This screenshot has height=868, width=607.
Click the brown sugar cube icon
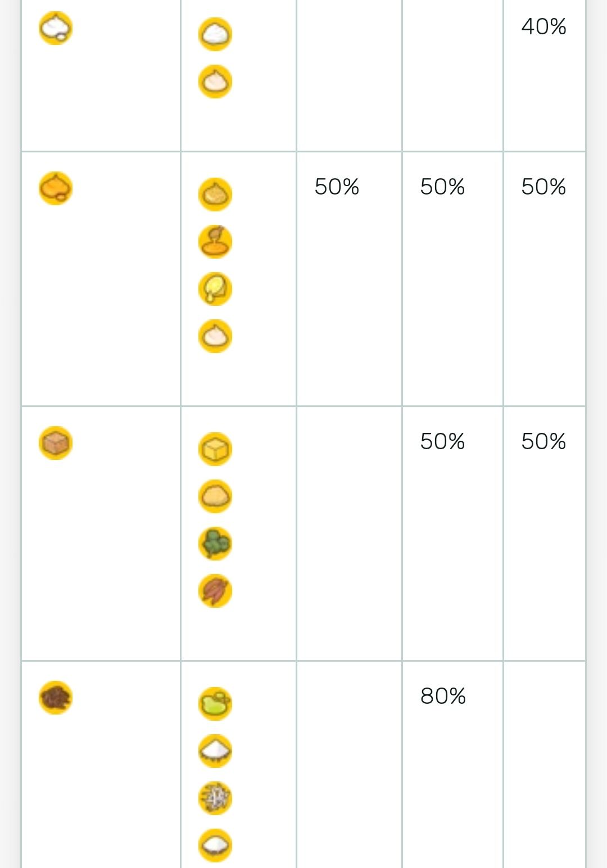[56, 443]
